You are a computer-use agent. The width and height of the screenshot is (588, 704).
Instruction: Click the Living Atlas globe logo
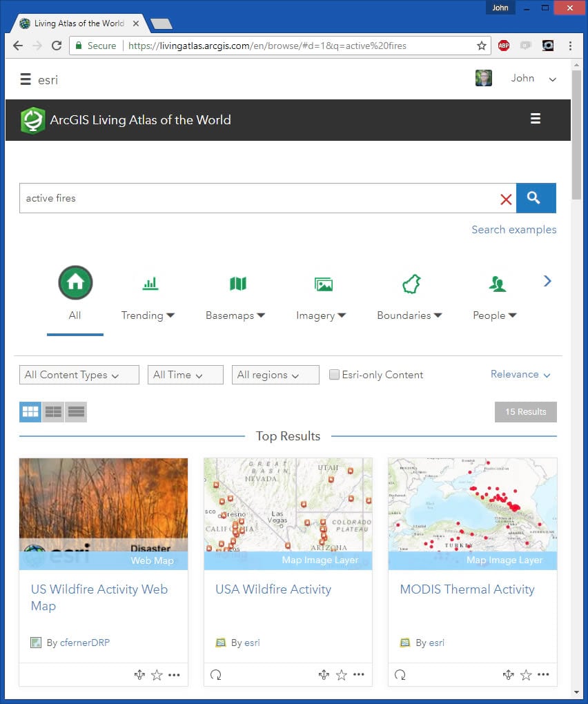(32, 120)
